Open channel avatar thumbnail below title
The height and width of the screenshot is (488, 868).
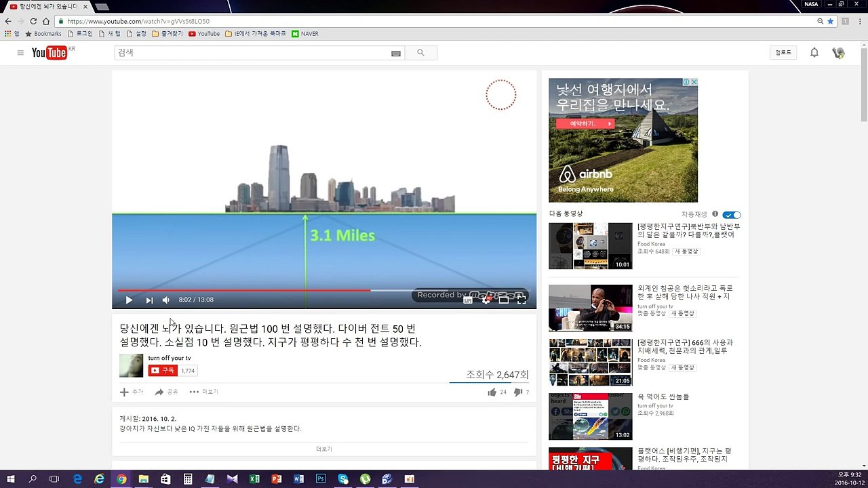pyautogui.click(x=132, y=365)
